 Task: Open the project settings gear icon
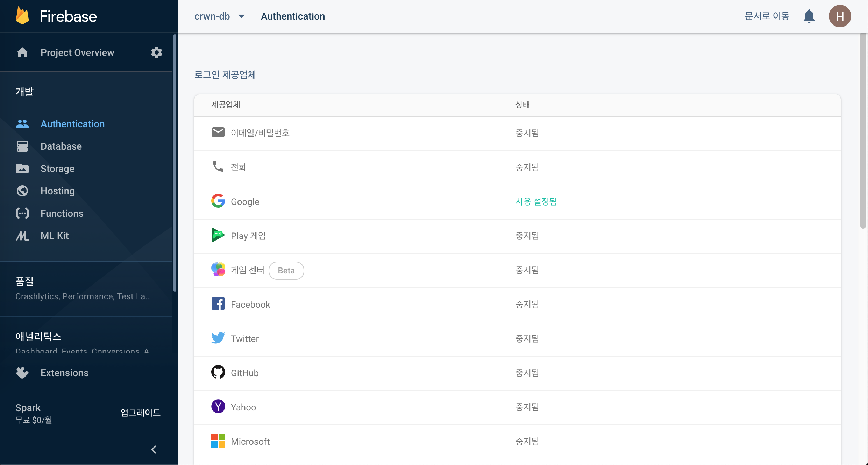tap(156, 52)
